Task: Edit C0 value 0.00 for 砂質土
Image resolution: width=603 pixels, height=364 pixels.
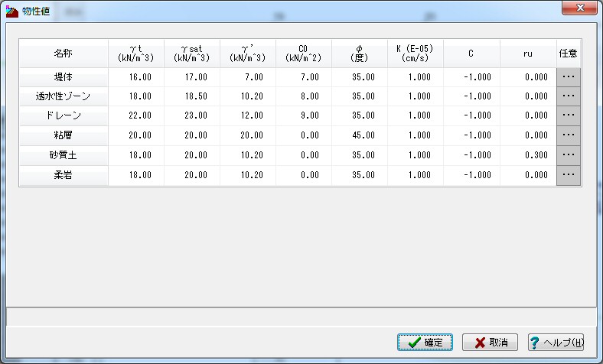Action: 304,155
